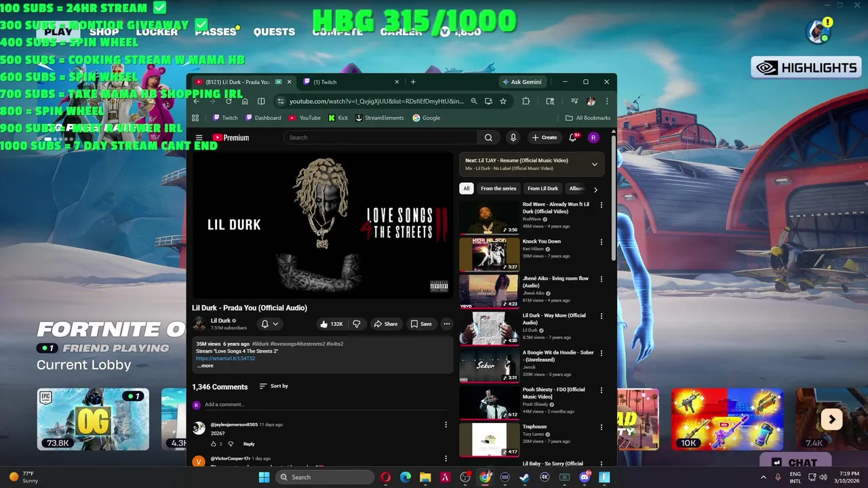Screen dimensions: 868x488
Task: Open Pooh Shiesty FDO video thumbnail
Action: [489, 403]
